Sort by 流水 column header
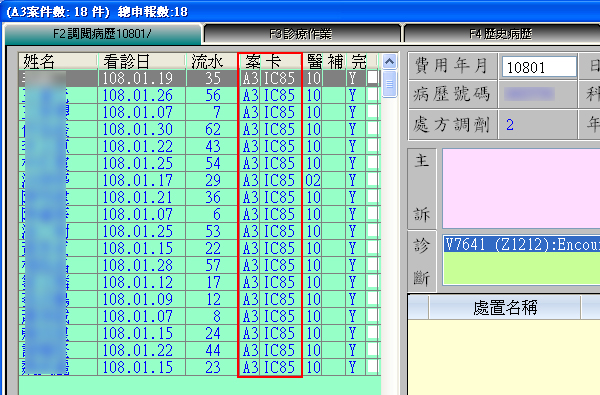 tap(212, 61)
